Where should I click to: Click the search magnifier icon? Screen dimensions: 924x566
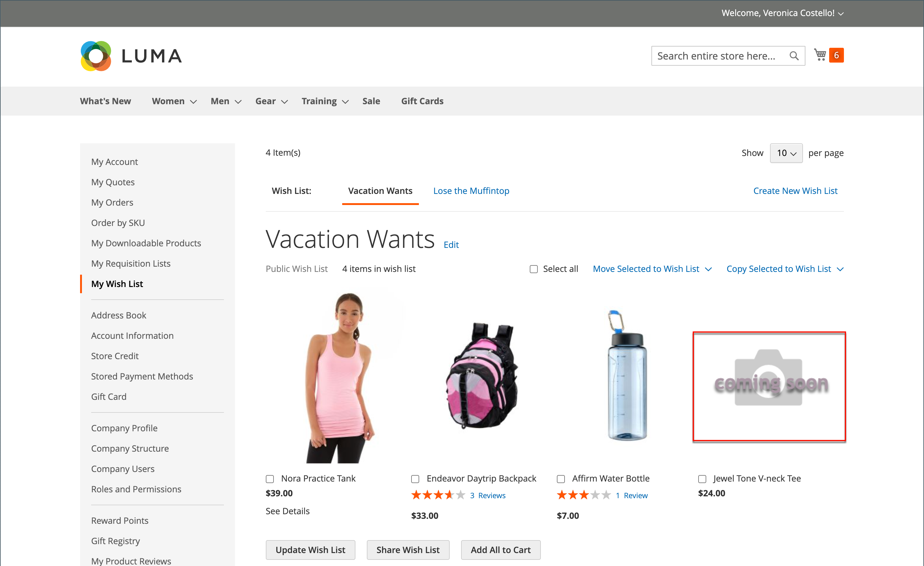[793, 56]
